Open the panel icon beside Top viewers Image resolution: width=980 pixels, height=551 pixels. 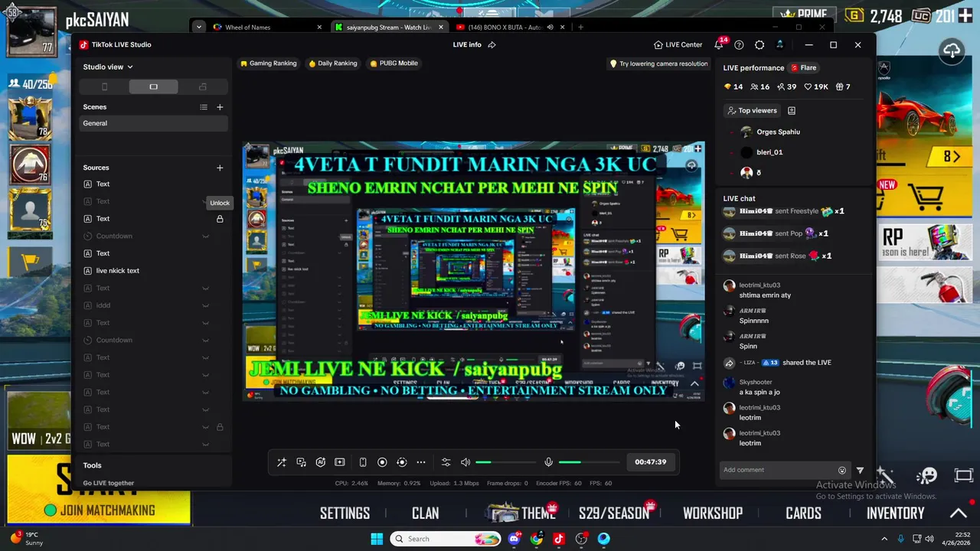point(792,110)
